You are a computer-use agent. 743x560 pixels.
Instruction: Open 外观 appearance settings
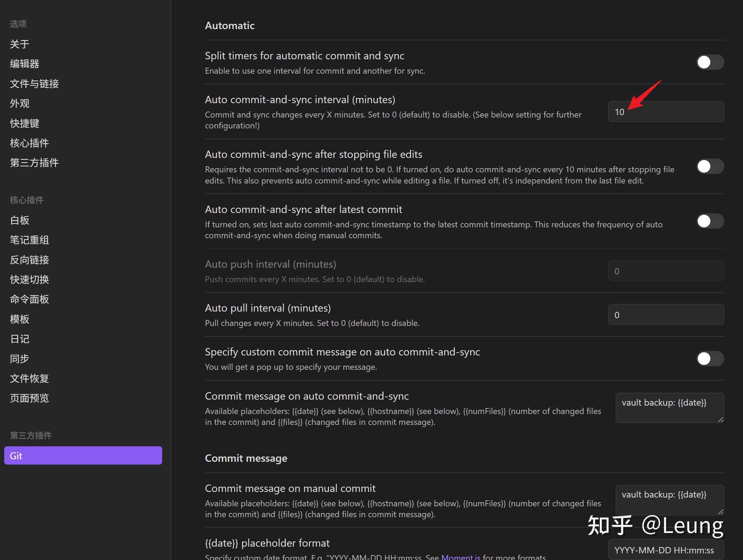(x=20, y=104)
